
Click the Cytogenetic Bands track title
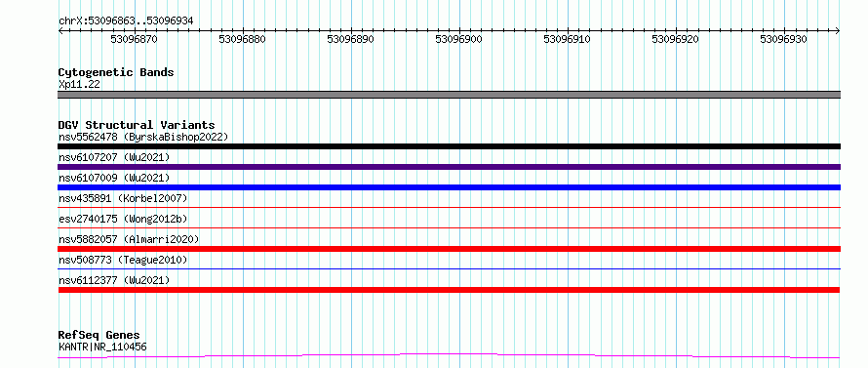(116, 72)
